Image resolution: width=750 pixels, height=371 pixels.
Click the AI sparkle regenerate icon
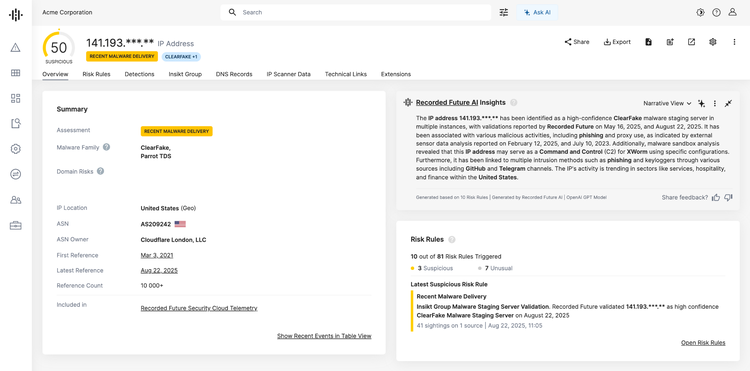click(702, 103)
